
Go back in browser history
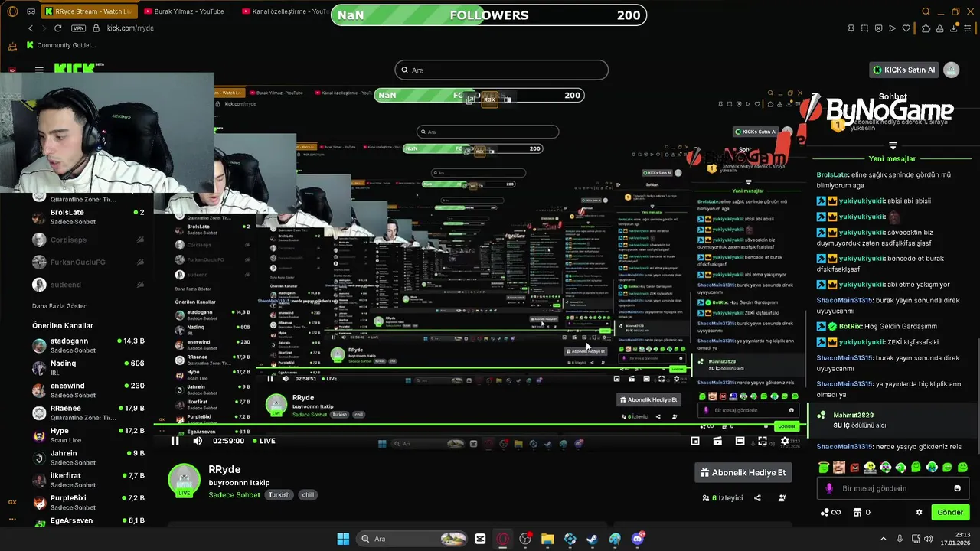click(x=31, y=28)
